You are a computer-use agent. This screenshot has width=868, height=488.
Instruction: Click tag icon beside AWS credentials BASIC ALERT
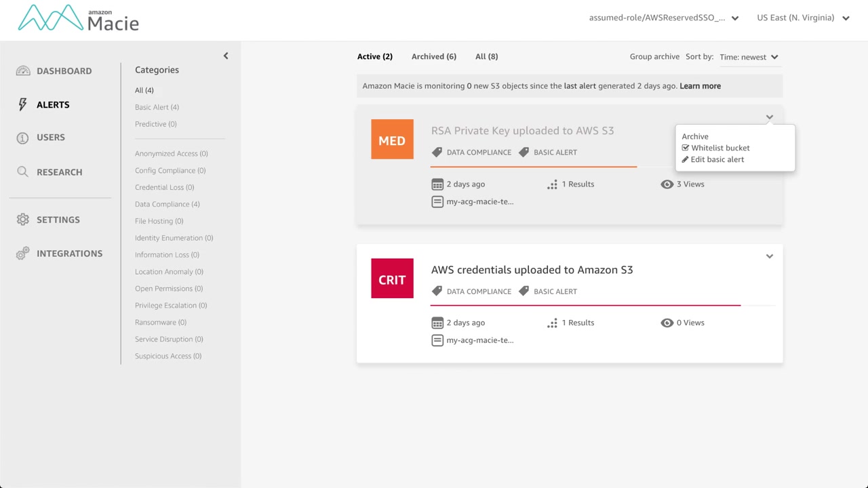pyautogui.click(x=524, y=291)
